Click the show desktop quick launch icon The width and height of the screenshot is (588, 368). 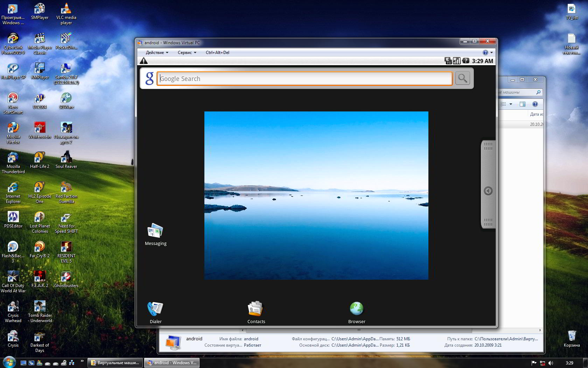23,363
